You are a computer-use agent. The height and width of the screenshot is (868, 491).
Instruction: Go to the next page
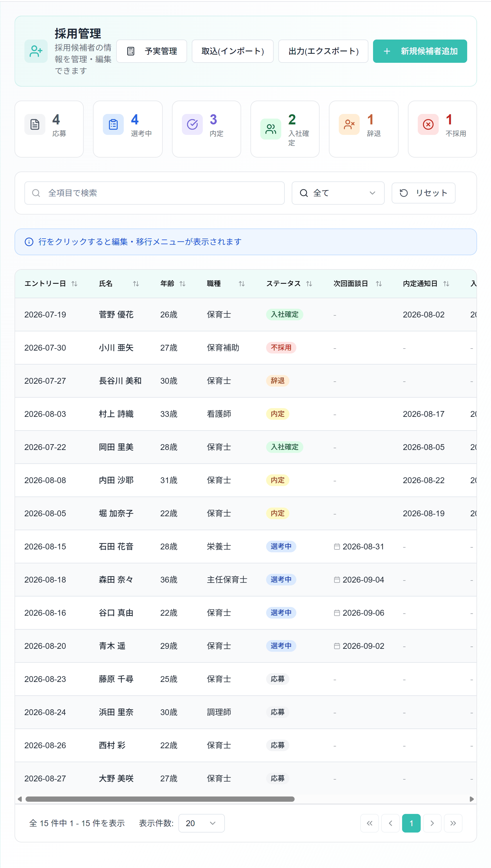pos(432,823)
